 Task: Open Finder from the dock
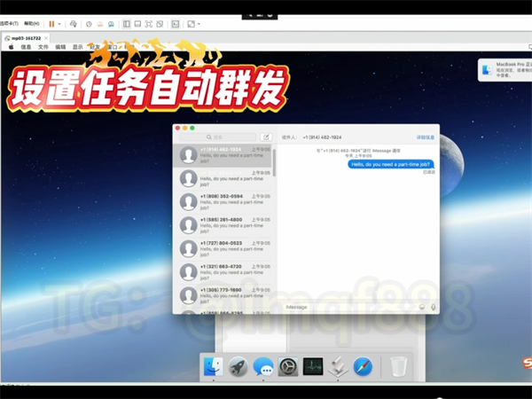(213, 366)
